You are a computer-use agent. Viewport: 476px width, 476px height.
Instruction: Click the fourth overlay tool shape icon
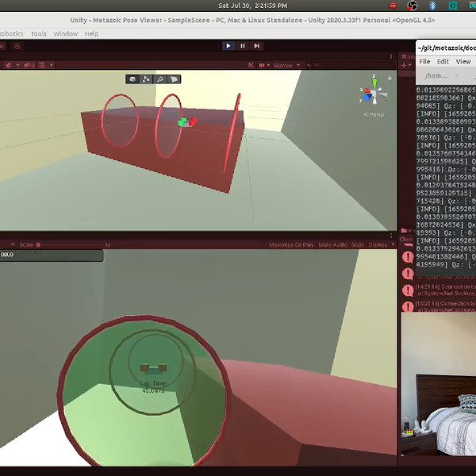click(174, 79)
